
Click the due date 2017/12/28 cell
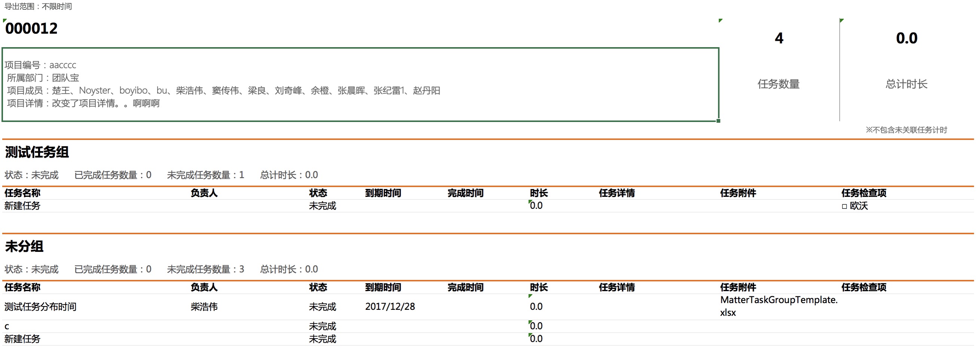coord(390,306)
